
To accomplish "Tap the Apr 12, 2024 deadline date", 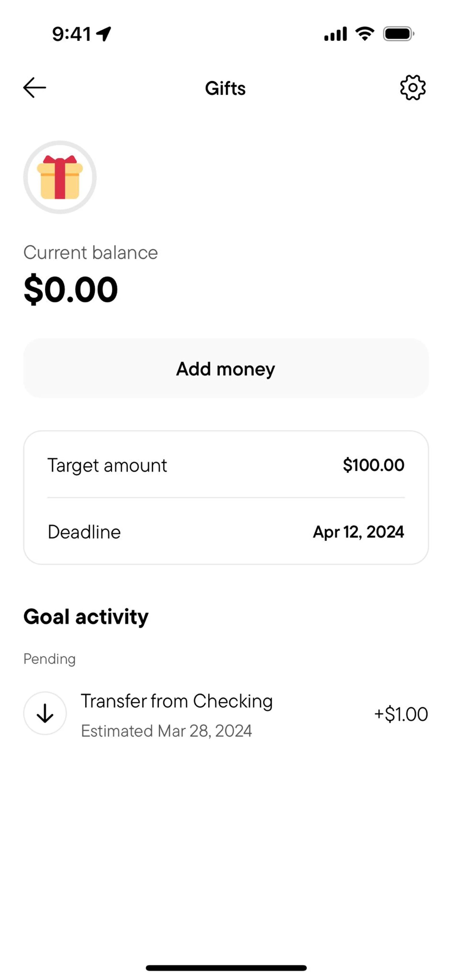I will pyautogui.click(x=358, y=532).
